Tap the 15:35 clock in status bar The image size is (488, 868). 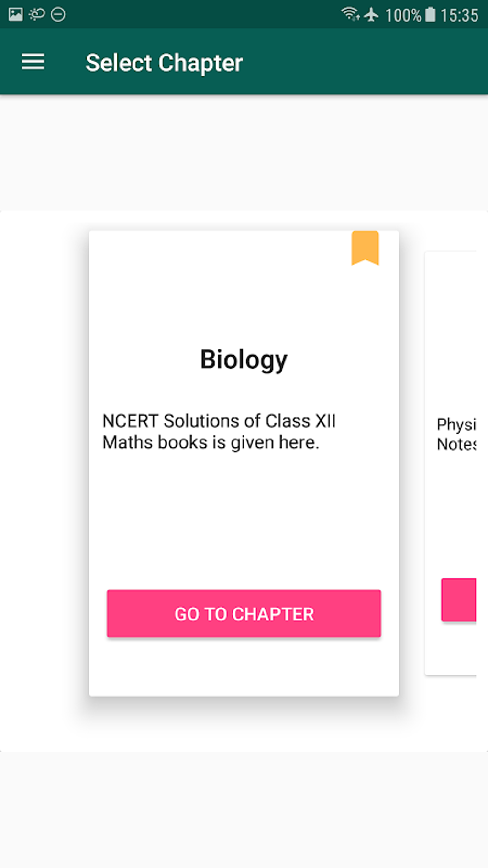coord(459,15)
